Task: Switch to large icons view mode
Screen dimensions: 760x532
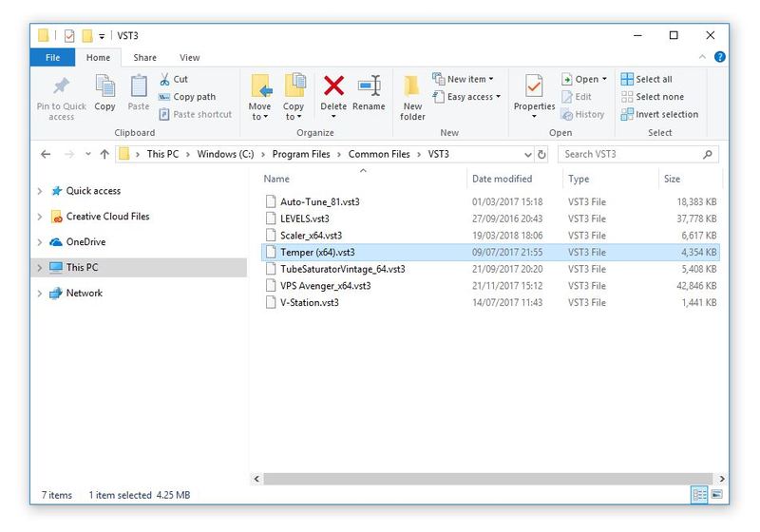Action: (717, 495)
